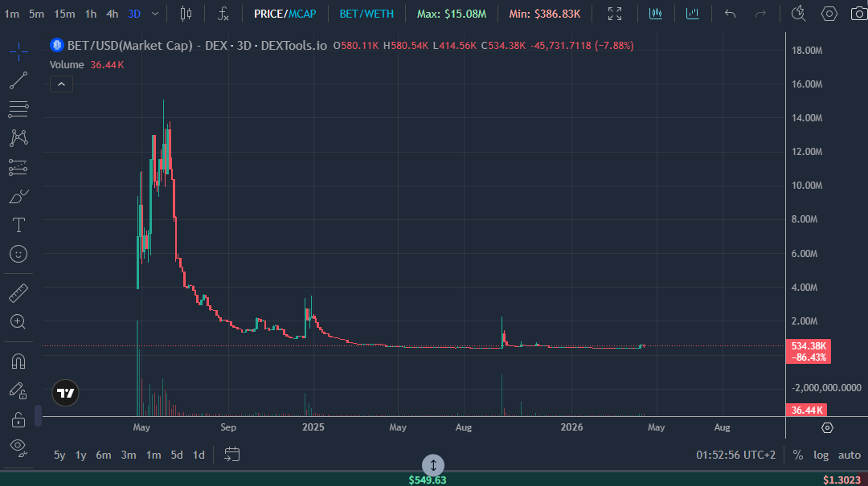Select the 3D interval
The image size is (868, 486).
tap(134, 14)
